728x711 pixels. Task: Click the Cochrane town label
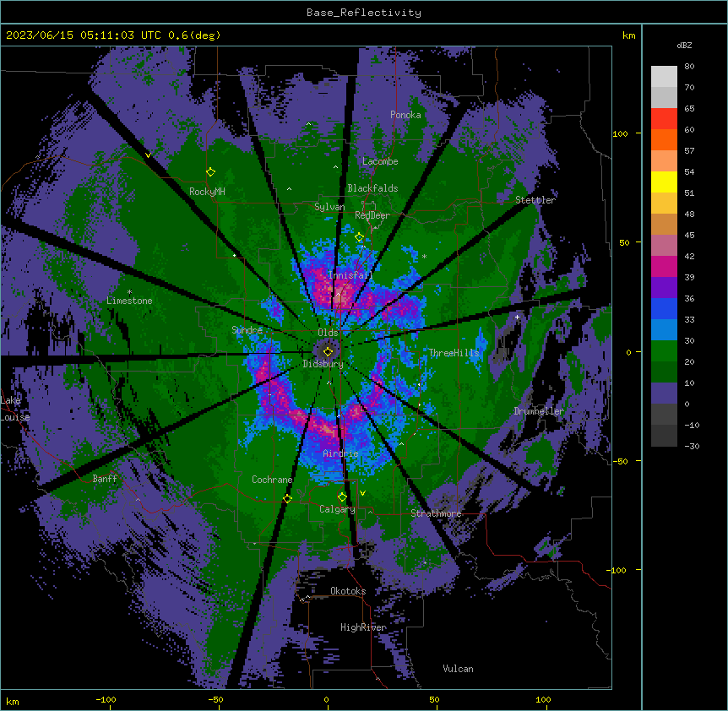point(272,480)
